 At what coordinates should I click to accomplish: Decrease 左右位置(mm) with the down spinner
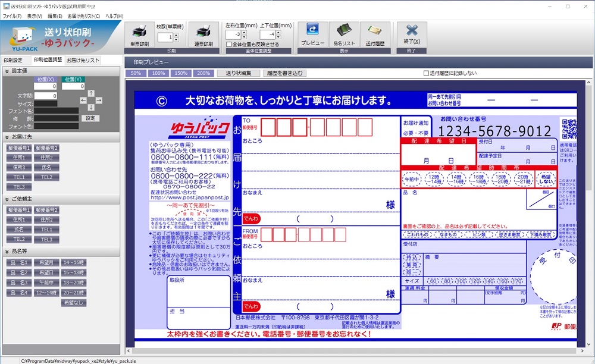pos(244,37)
